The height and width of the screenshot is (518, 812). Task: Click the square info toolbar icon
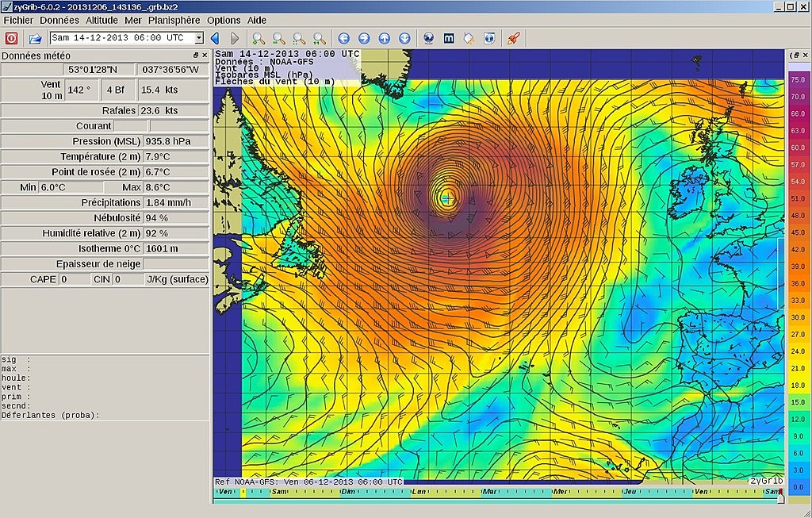(x=489, y=38)
